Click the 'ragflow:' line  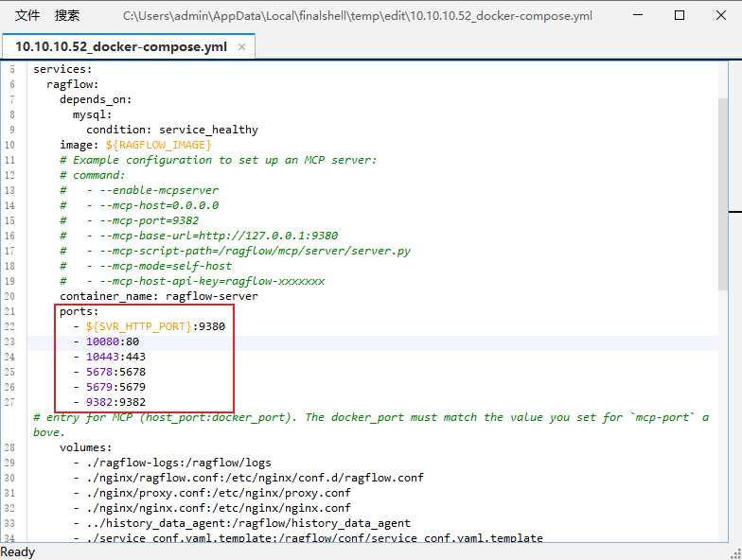point(72,84)
